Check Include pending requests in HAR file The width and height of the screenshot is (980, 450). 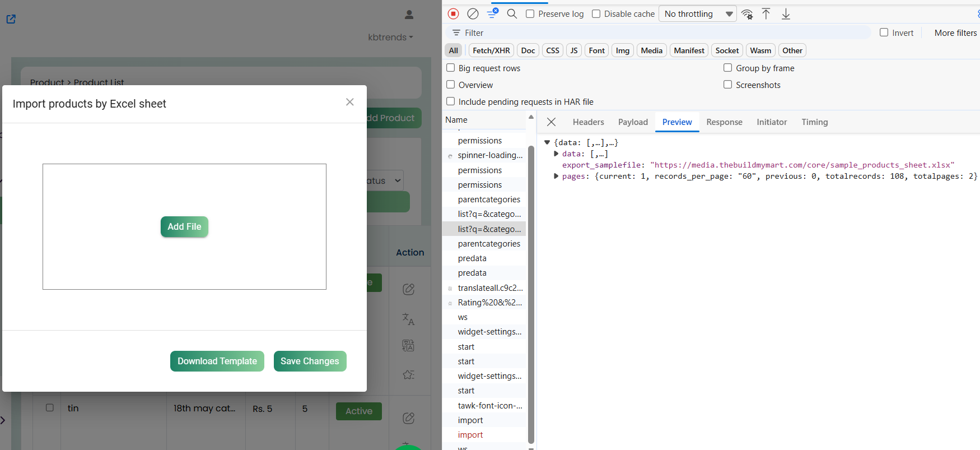pyautogui.click(x=450, y=101)
